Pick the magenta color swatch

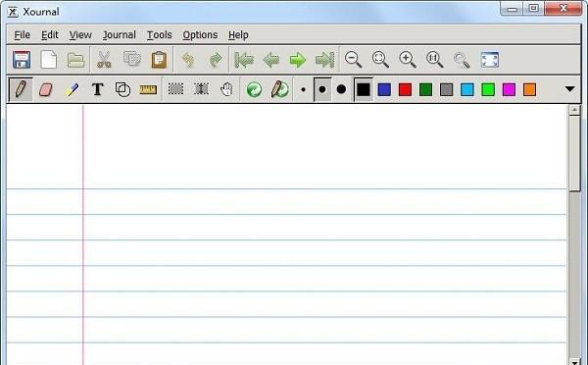coord(509,89)
